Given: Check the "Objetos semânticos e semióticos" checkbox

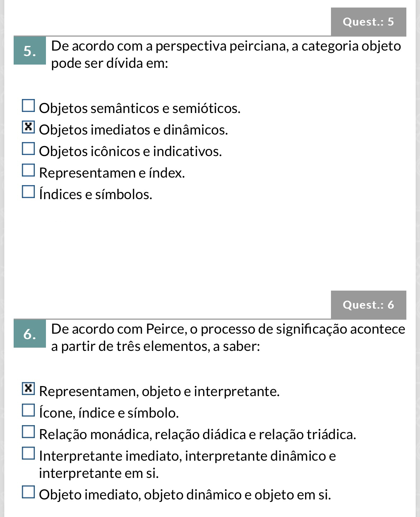Looking at the screenshot, I should pyautogui.click(x=28, y=106).
